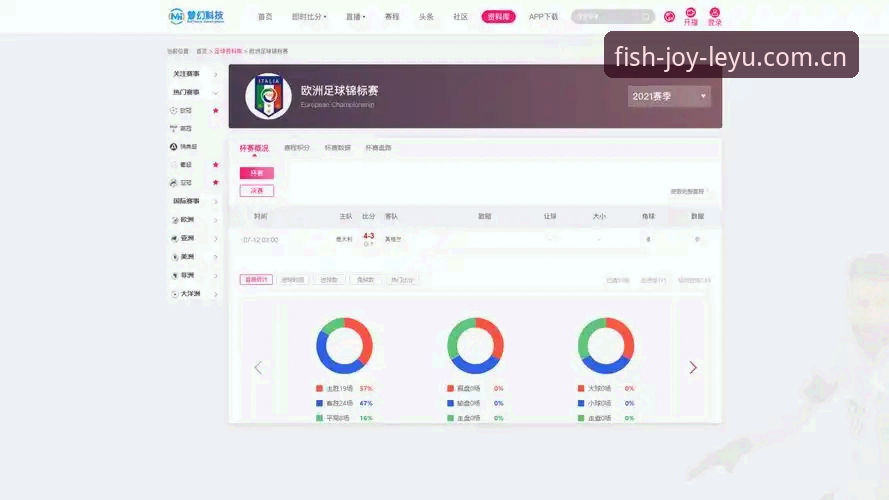The height and width of the screenshot is (500, 889).
Task: Expand the 美洲 region in the sidebar
Action: 196,257
